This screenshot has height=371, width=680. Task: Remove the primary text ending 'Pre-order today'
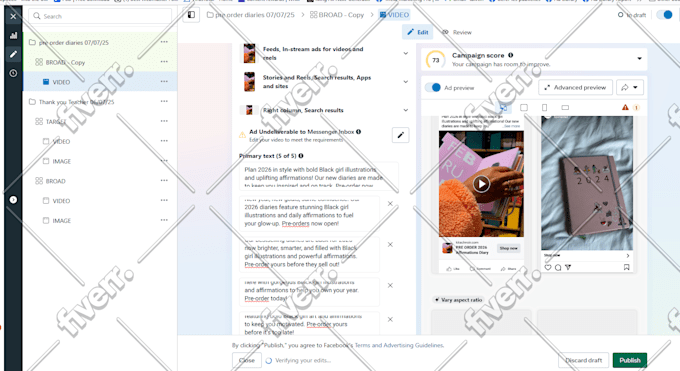[390, 285]
